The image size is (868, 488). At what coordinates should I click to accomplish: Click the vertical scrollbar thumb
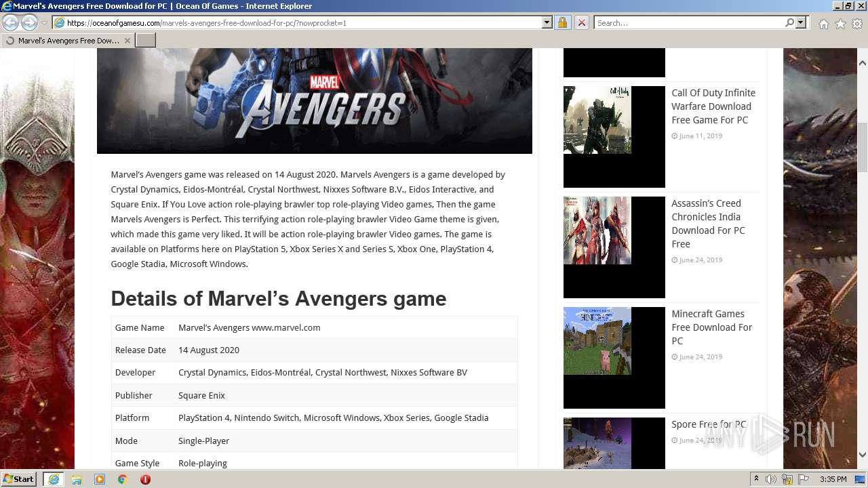[862, 147]
